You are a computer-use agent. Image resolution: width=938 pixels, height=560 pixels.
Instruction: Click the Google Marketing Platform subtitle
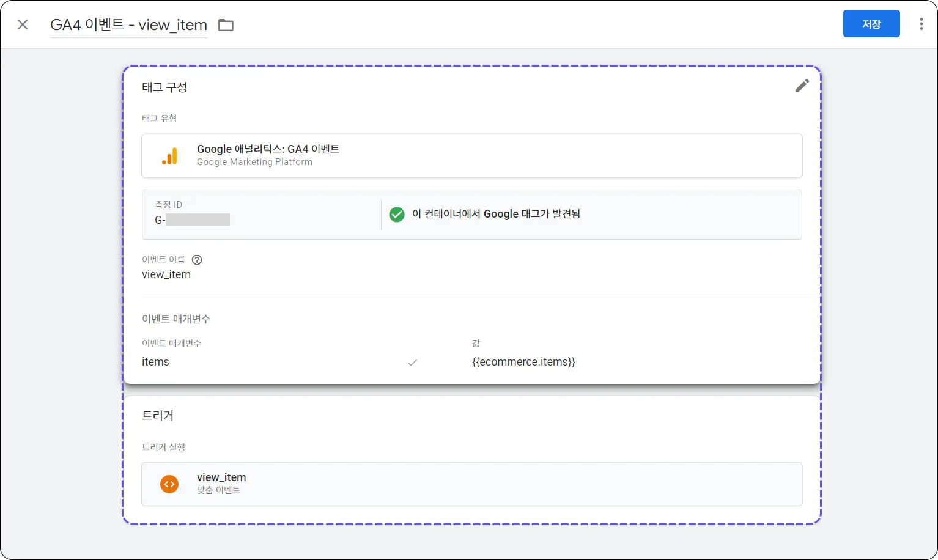254,162
